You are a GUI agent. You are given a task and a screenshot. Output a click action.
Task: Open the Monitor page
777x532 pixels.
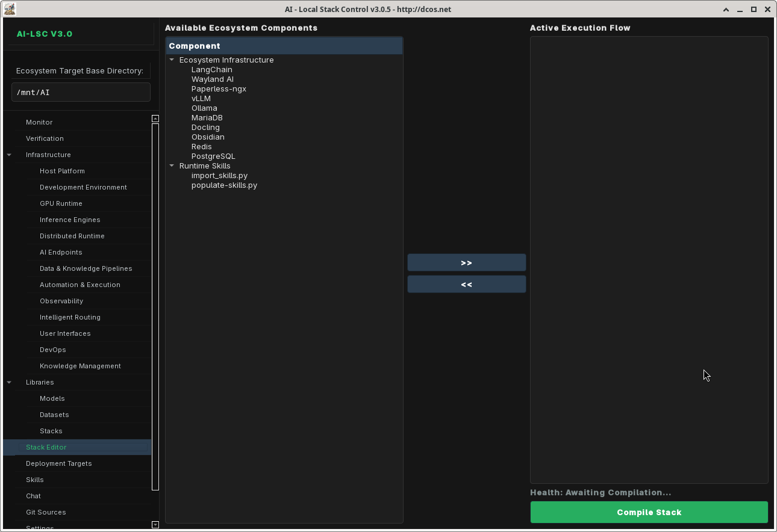tap(39, 122)
